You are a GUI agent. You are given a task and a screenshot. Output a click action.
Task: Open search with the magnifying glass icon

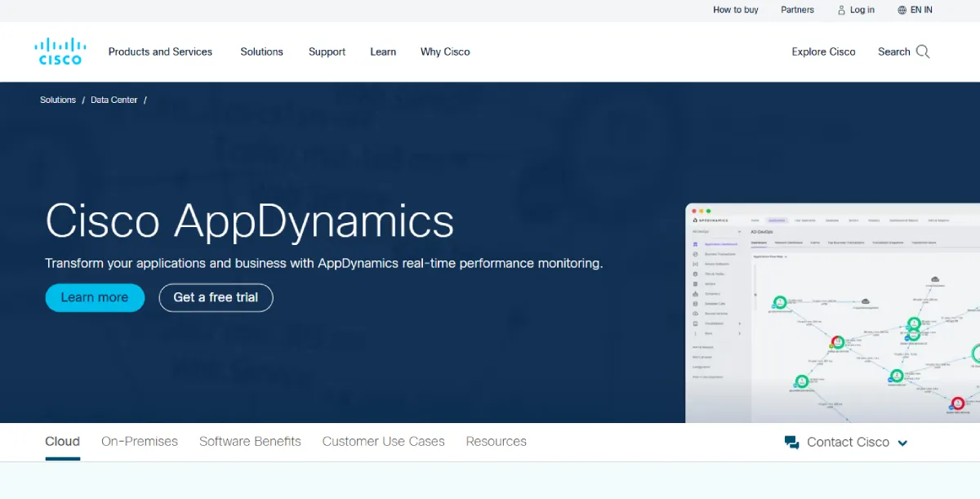click(924, 51)
